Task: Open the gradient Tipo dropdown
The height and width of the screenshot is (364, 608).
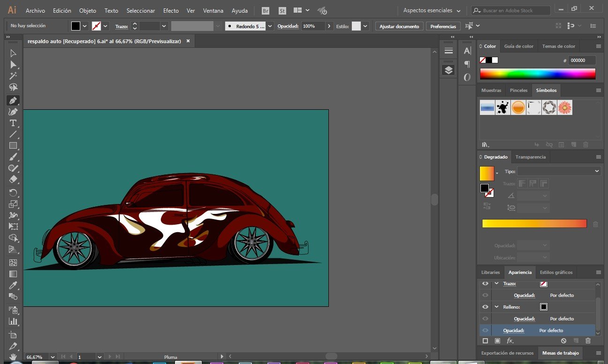Action: pyautogui.click(x=559, y=171)
